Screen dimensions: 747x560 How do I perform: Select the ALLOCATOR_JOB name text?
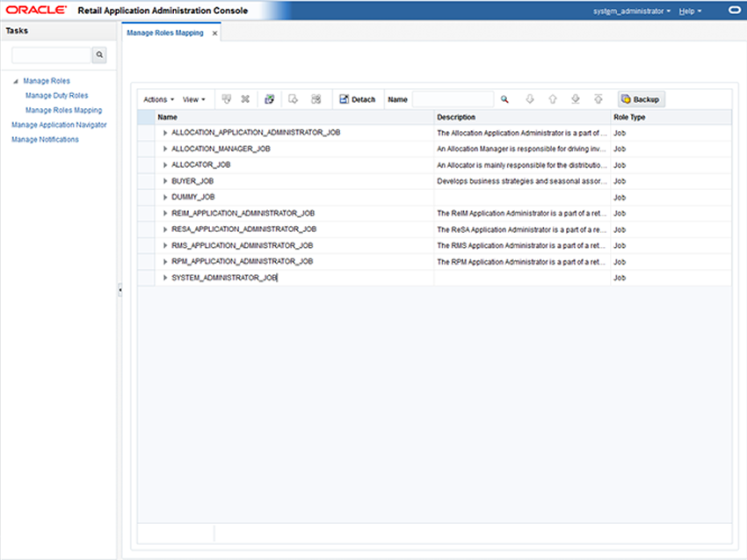coord(201,165)
